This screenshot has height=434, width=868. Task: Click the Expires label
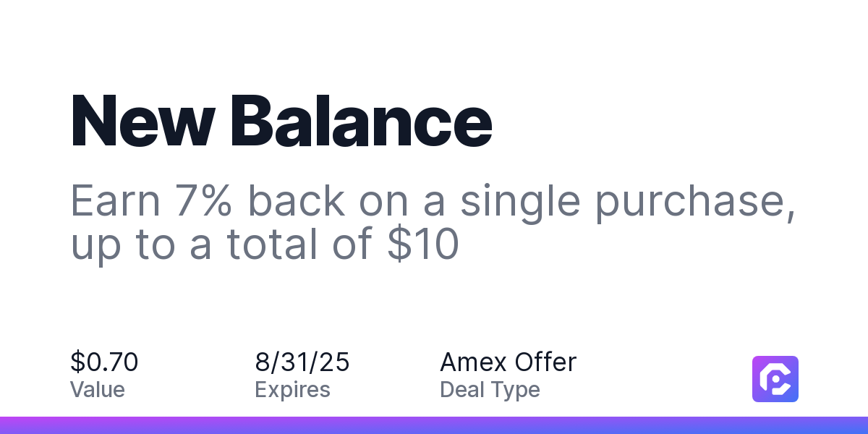[x=292, y=391]
